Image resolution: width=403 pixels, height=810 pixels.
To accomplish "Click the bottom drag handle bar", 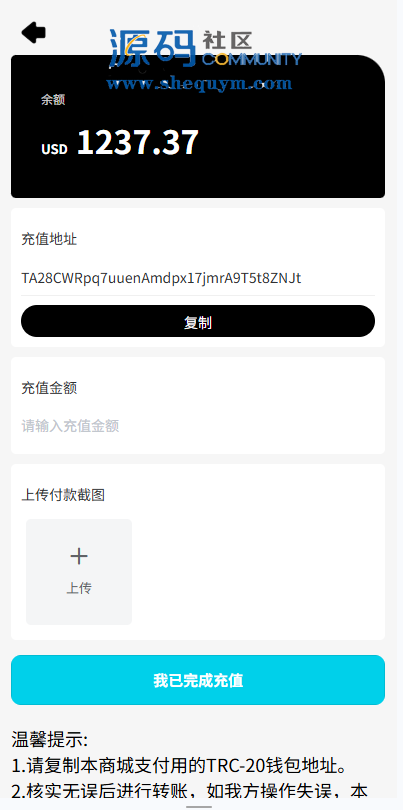I will pos(199,806).
